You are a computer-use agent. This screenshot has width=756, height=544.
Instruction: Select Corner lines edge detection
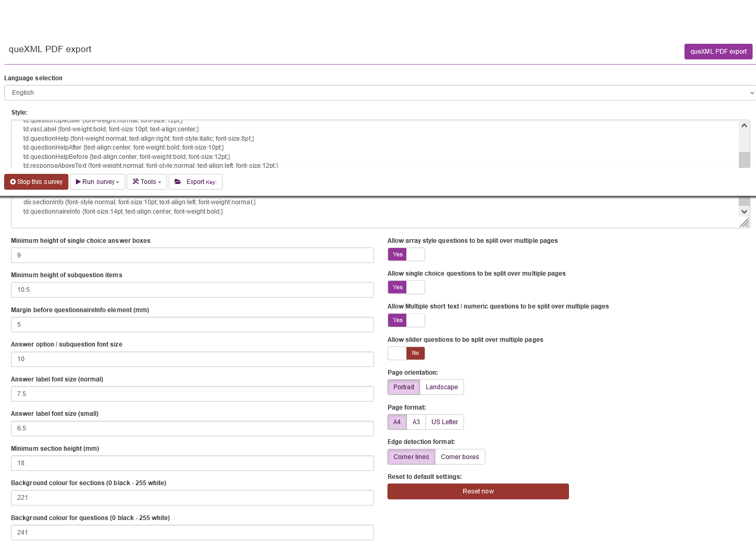coord(411,457)
